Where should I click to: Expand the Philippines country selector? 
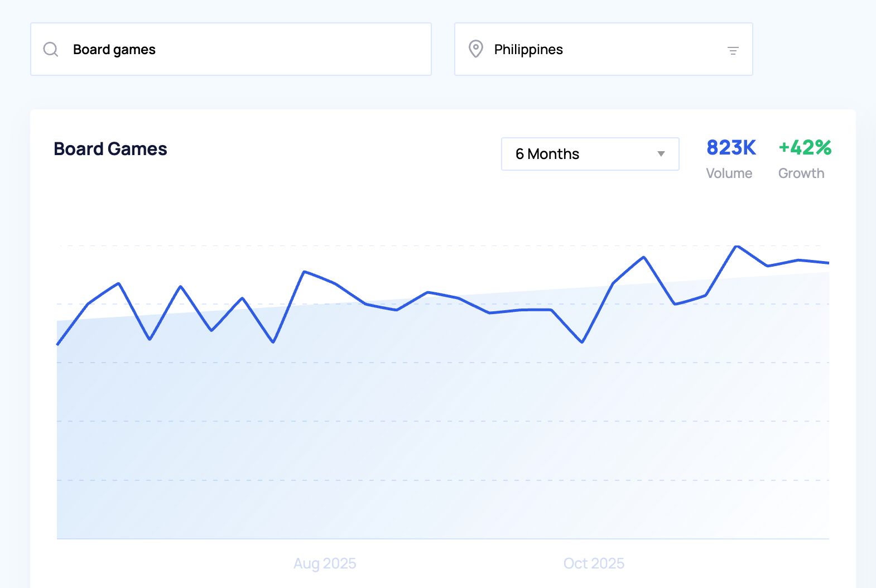[x=603, y=49]
